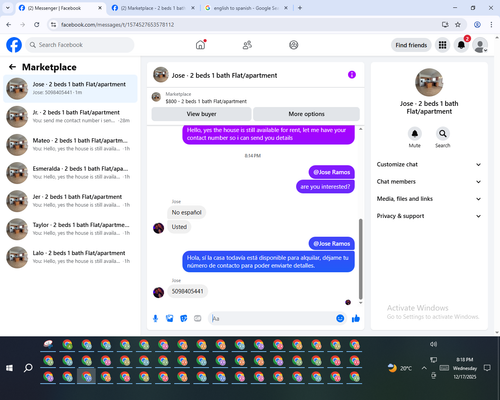View site information icon in address bar

pos(53,25)
